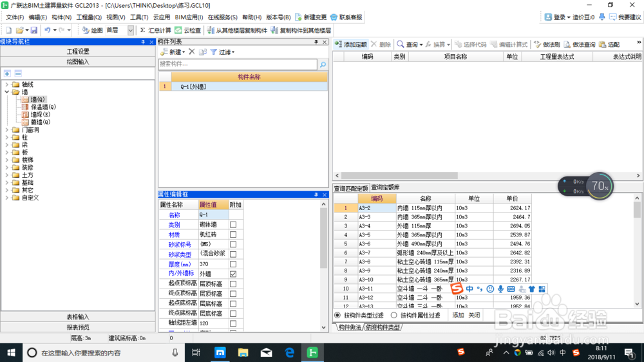Click the 选配 icon button
The height and width of the screenshot is (362, 644).
[609, 44]
